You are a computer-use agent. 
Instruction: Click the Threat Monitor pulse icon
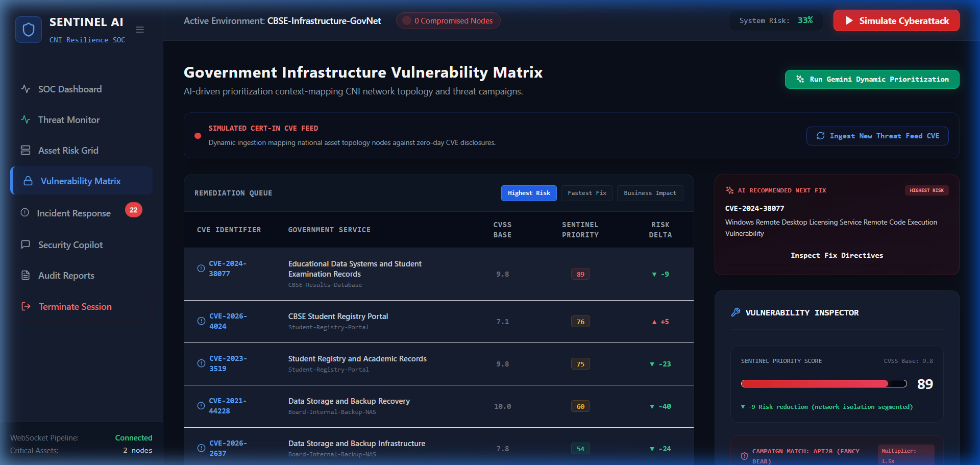point(26,119)
